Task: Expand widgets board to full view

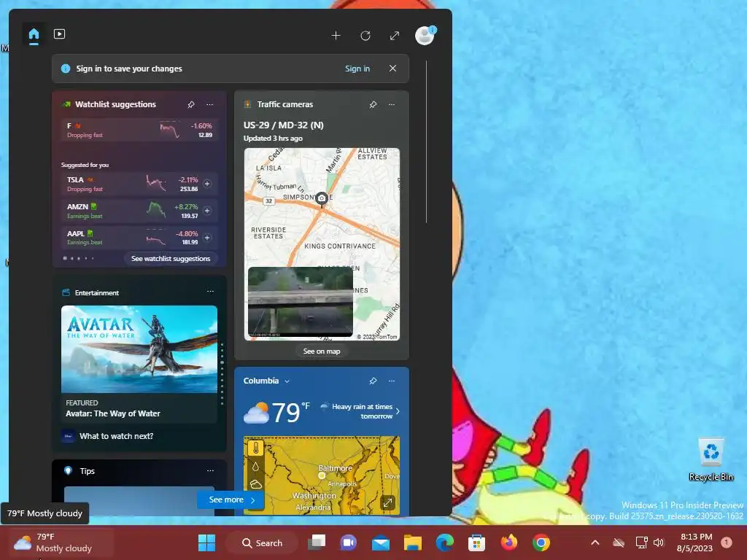Action: click(x=395, y=36)
